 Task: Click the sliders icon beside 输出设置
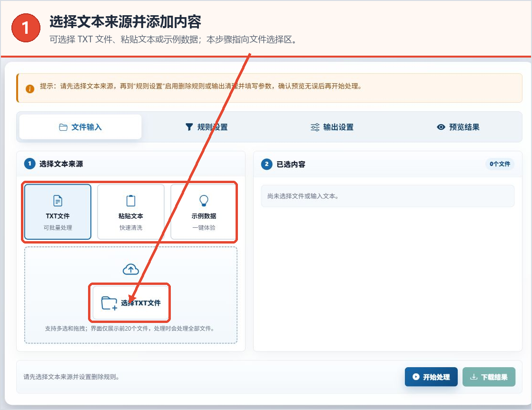click(315, 127)
